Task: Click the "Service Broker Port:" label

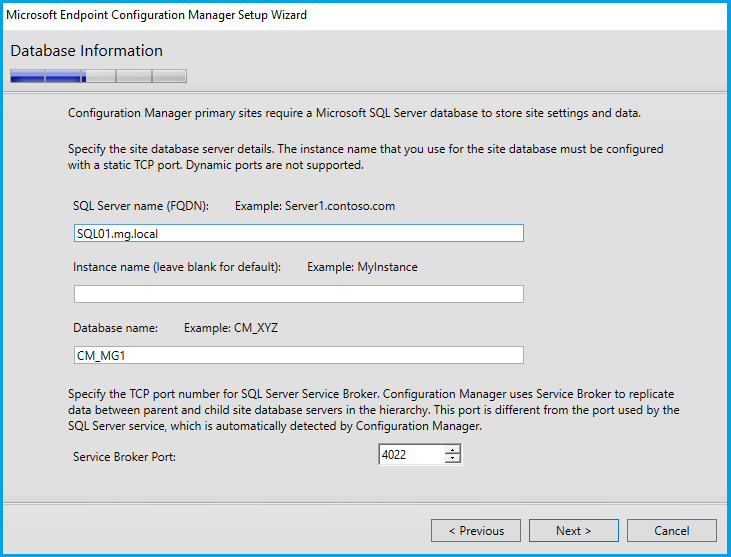Action: (x=130, y=456)
